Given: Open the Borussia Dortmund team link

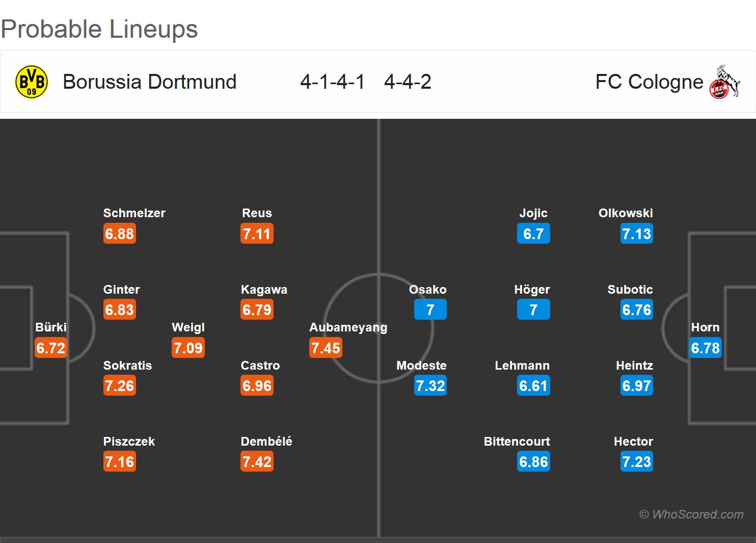Looking at the screenshot, I should pyautogui.click(x=149, y=82).
